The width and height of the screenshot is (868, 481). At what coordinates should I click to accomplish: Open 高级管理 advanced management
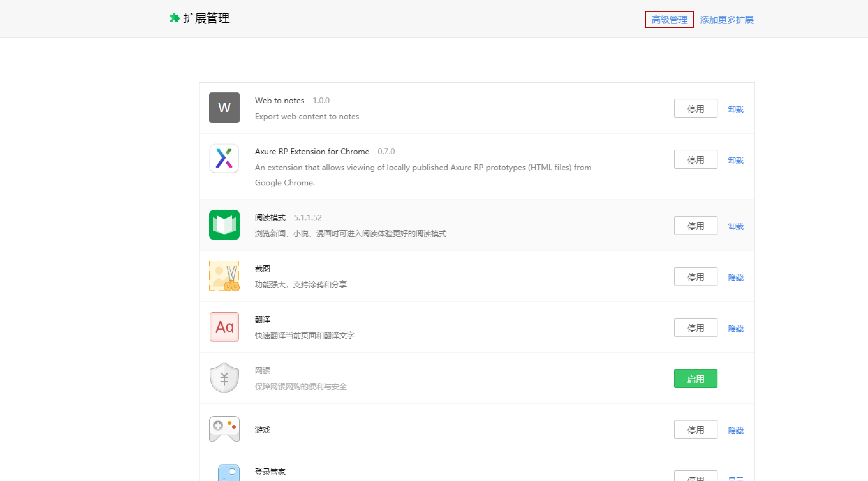669,19
